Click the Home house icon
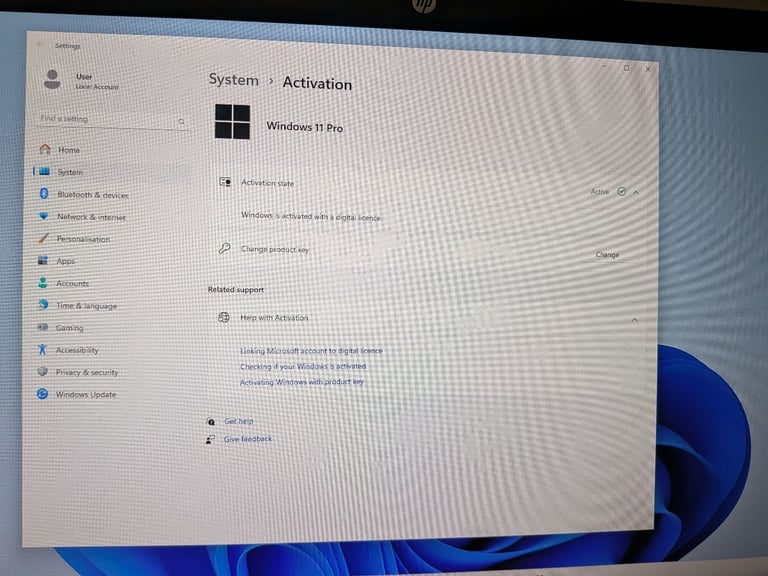Viewport: 768px width, 576px height. [45, 148]
